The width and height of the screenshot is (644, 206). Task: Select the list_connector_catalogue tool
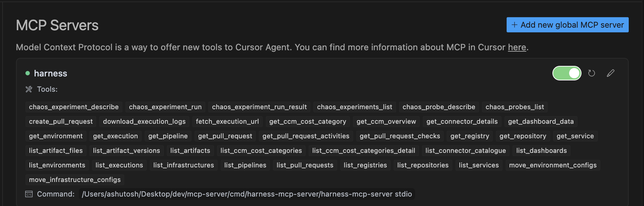click(x=466, y=151)
